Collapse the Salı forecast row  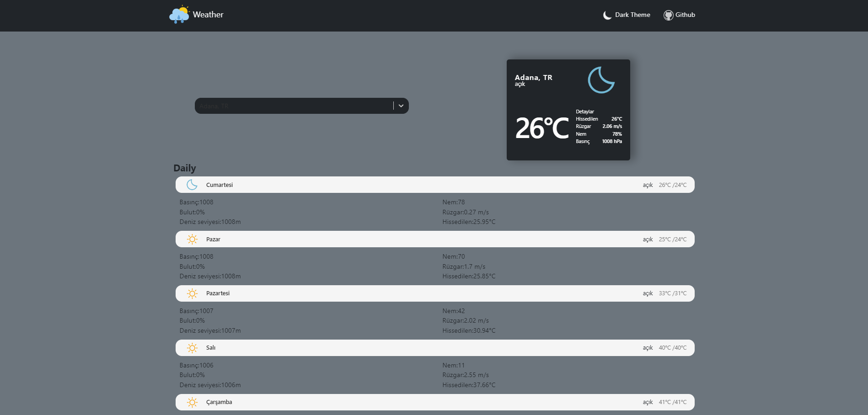coord(435,348)
